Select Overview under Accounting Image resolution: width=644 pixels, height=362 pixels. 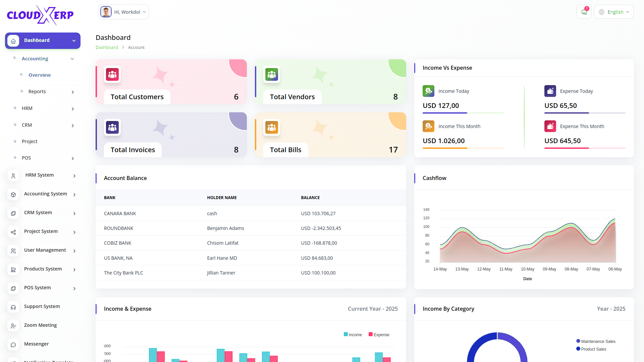pyautogui.click(x=40, y=75)
